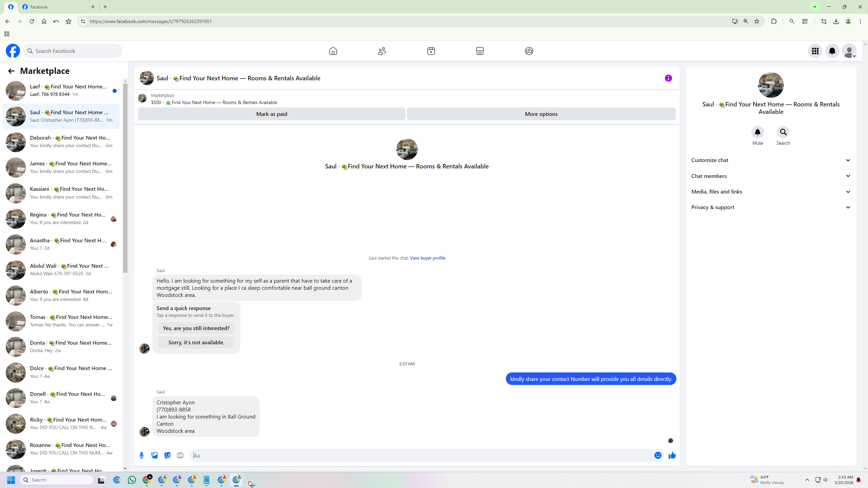
Task: Mute this conversation
Action: pos(757,132)
